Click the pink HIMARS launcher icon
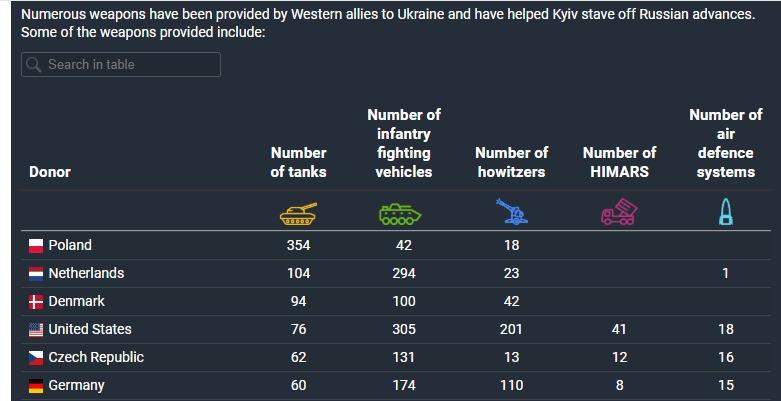Screen dimensions: 781x401 coord(619,212)
